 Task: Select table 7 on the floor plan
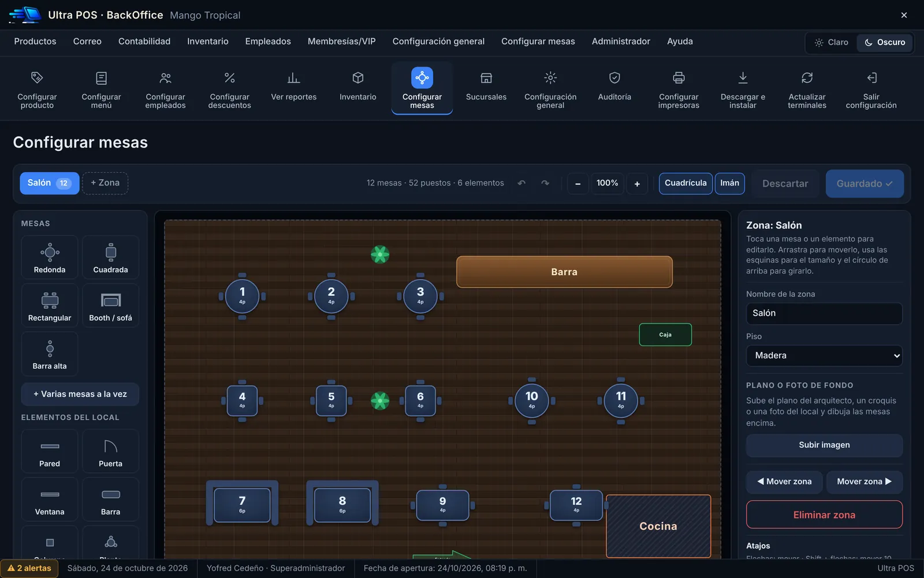click(x=242, y=505)
